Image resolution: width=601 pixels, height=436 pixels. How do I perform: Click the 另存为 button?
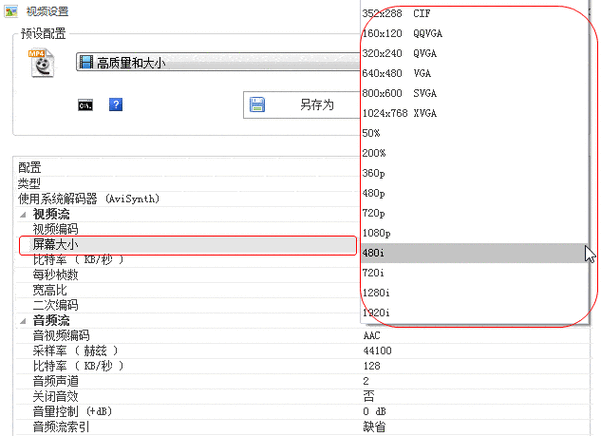click(x=300, y=104)
